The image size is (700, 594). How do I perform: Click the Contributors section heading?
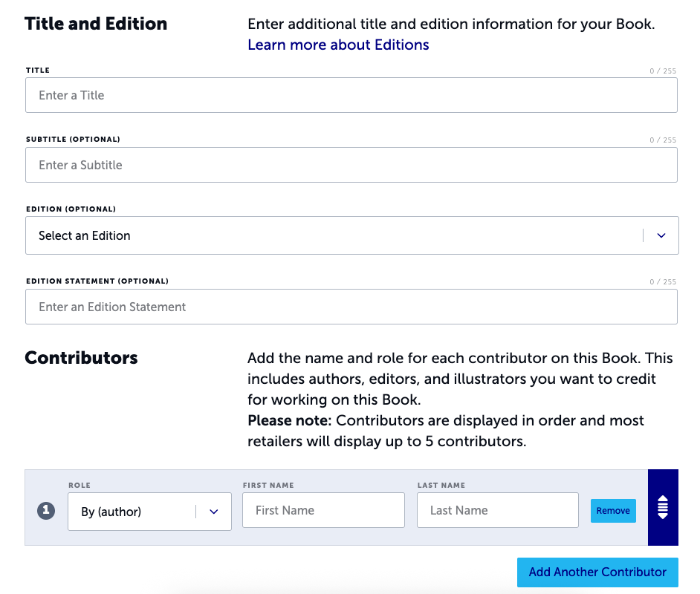81,357
